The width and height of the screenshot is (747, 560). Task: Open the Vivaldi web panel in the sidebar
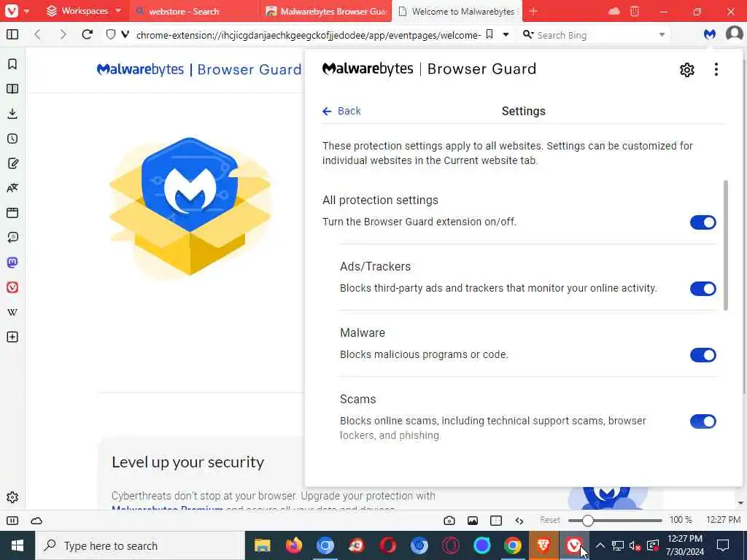point(12,287)
